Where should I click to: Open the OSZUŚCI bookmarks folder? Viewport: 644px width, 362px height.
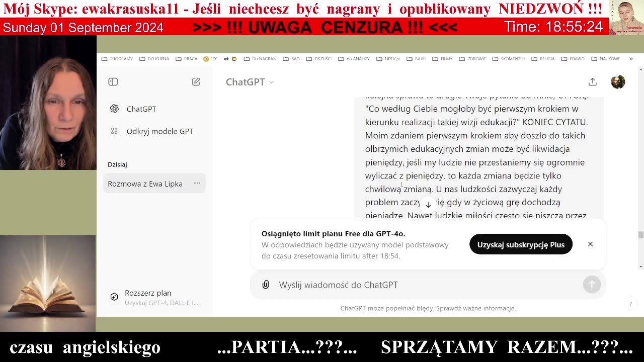pyautogui.click(x=319, y=59)
